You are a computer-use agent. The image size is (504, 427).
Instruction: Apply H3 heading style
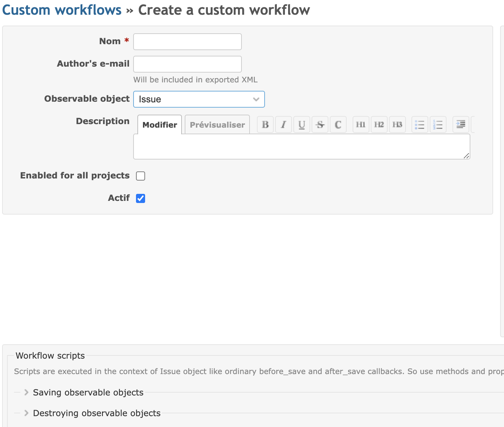(397, 124)
